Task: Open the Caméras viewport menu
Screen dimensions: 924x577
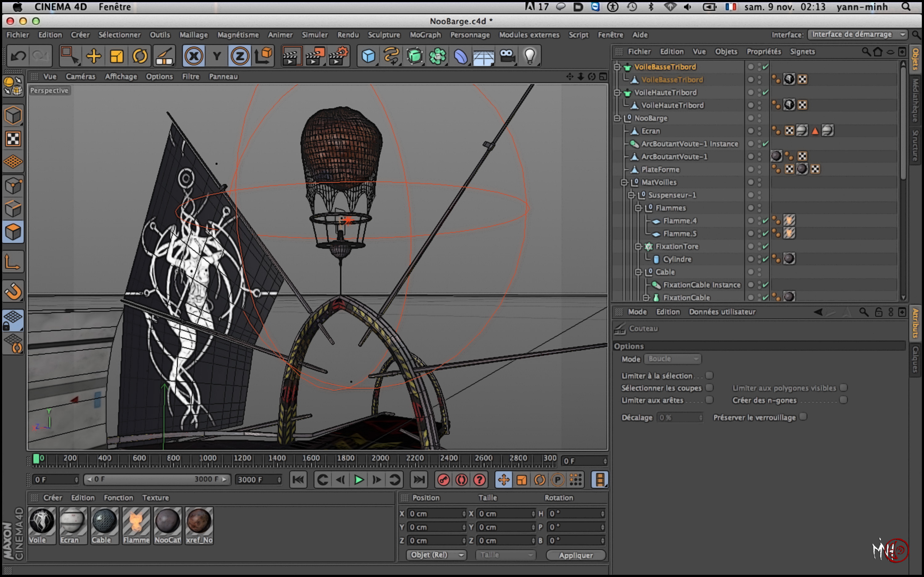Action: [x=81, y=76]
